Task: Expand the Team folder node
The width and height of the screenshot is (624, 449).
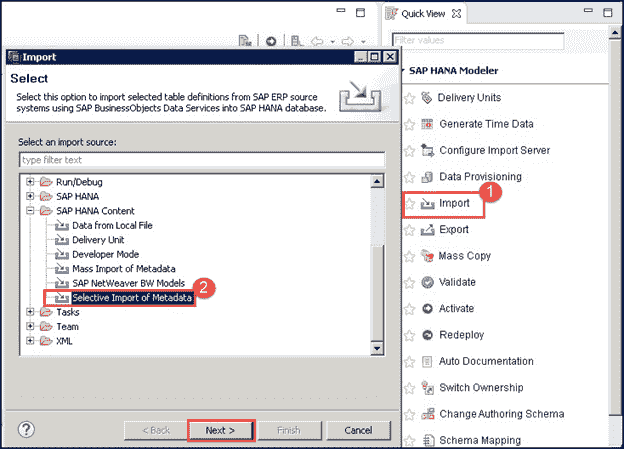Action: 30,326
